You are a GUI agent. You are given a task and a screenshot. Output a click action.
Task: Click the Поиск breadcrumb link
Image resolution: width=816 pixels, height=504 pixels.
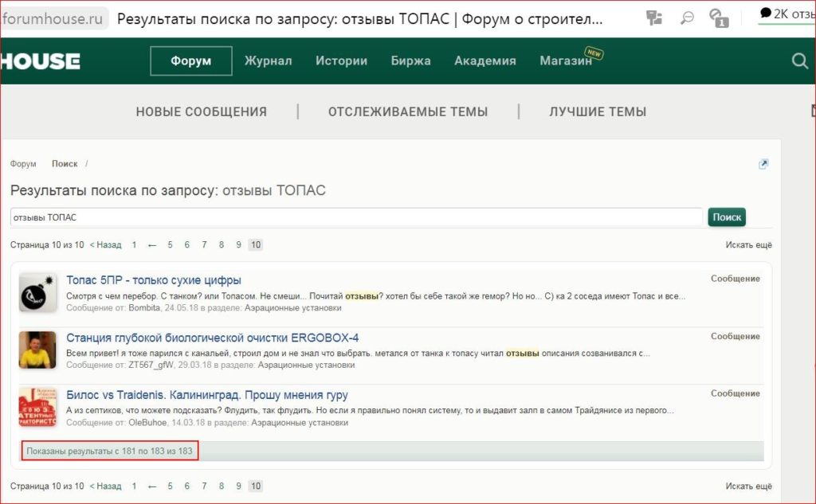[65, 164]
